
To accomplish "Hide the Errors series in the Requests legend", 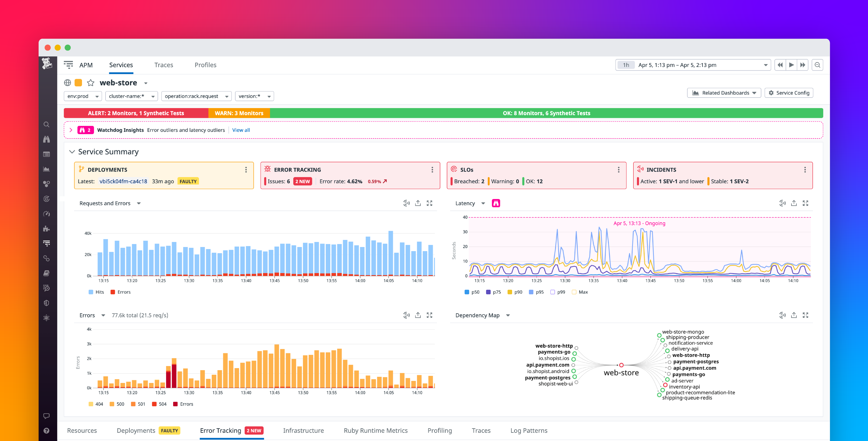I will pyautogui.click(x=121, y=292).
